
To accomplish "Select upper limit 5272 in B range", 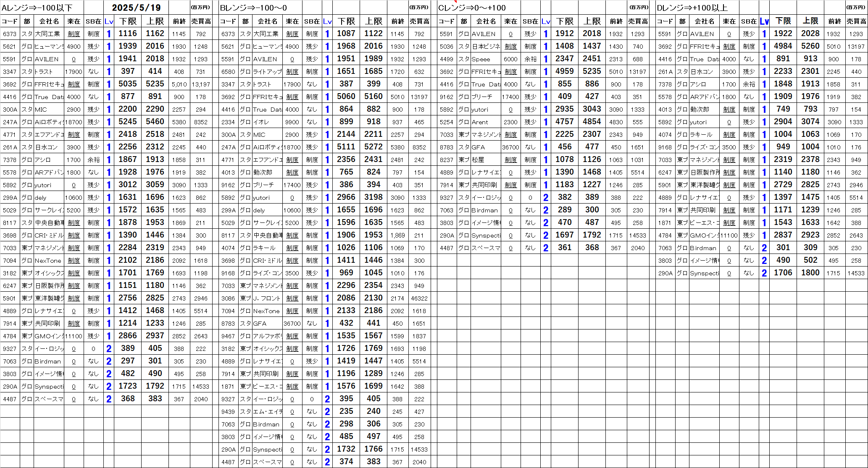I will click(x=374, y=147).
